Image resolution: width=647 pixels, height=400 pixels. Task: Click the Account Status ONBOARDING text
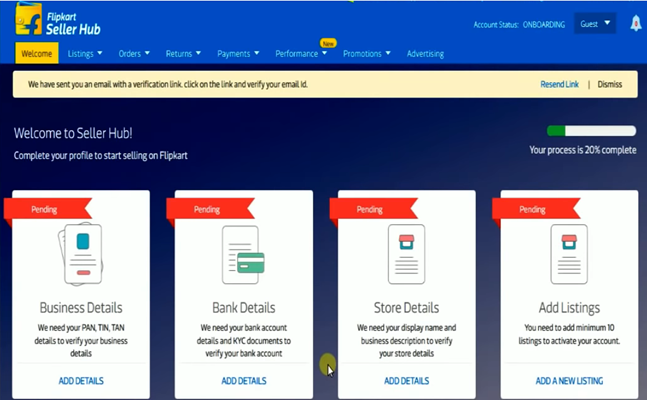point(519,25)
